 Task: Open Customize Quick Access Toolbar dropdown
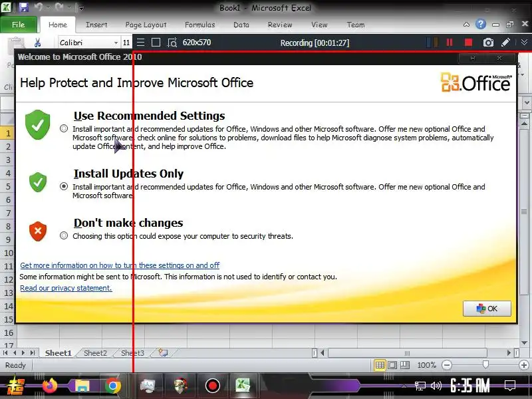click(81, 7)
